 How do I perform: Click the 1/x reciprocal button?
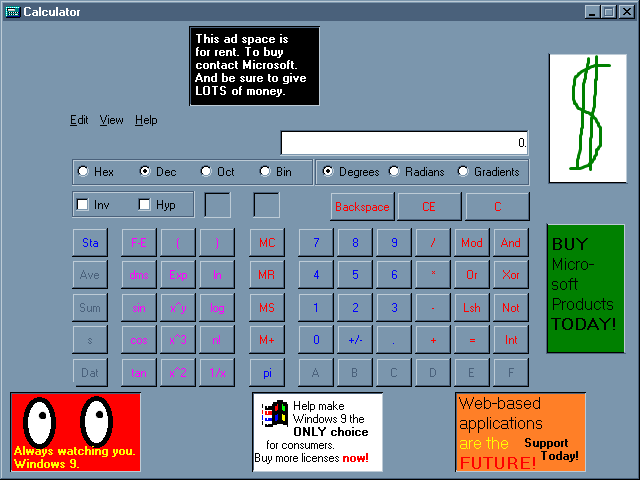point(217,372)
